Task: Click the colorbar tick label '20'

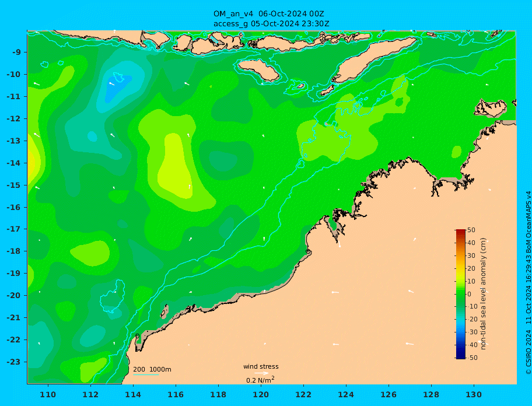Action: point(471,268)
